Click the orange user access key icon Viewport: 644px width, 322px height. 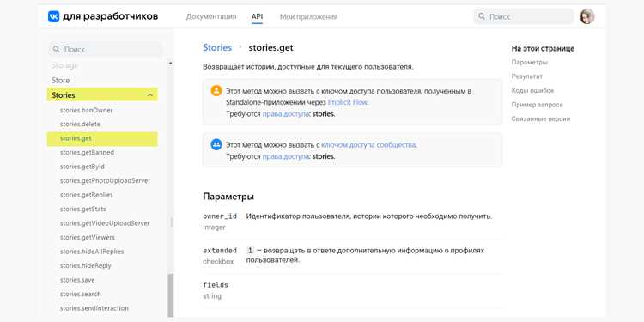pyautogui.click(x=216, y=91)
